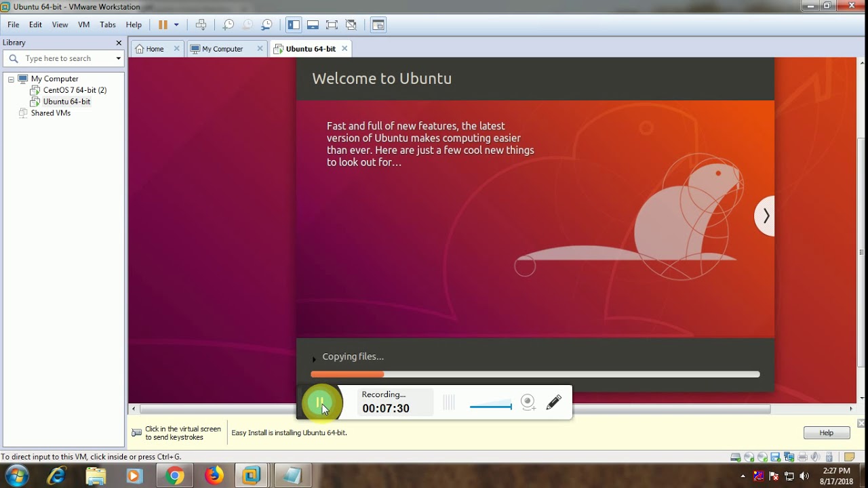
Task: Close the Library panel
Action: tap(119, 43)
